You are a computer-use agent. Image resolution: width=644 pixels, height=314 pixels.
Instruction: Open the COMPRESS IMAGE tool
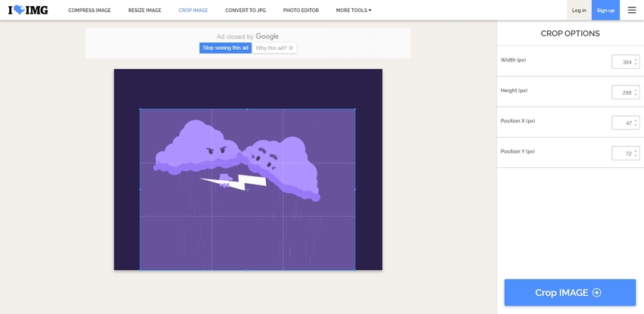click(x=89, y=11)
